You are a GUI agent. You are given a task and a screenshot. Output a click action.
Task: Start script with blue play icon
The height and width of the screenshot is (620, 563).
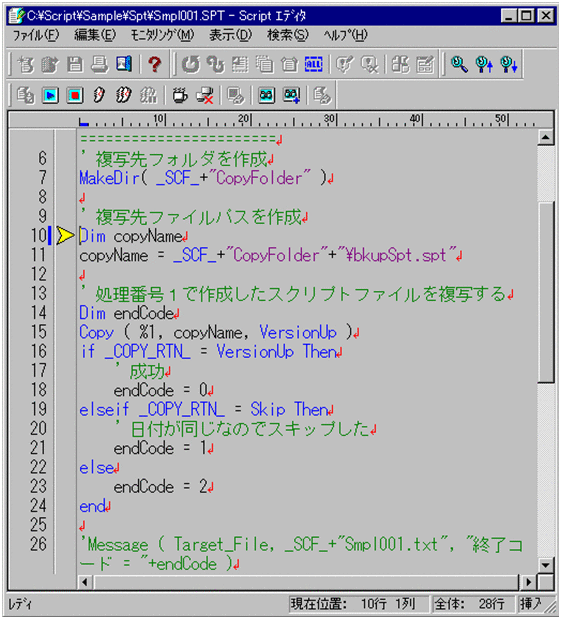click(50, 95)
